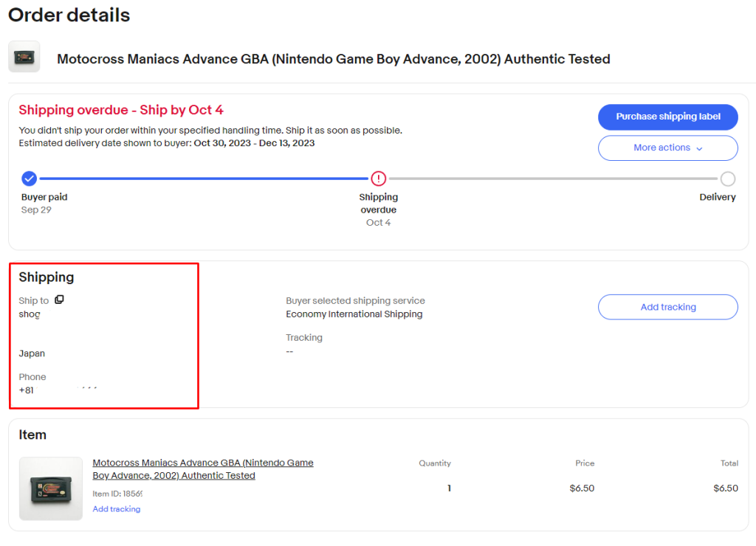Click the Sep 29 buyer paid date

(x=36, y=210)
